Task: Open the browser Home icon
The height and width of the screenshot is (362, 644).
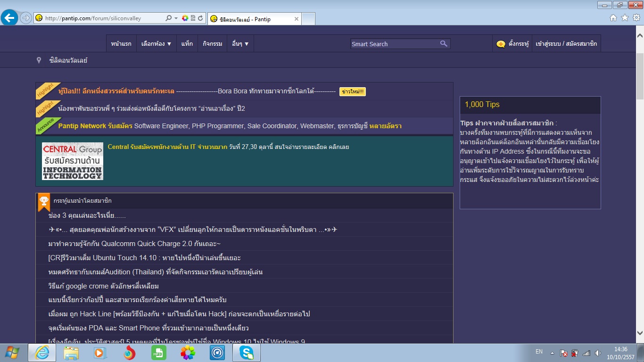Action: (613, 18)
